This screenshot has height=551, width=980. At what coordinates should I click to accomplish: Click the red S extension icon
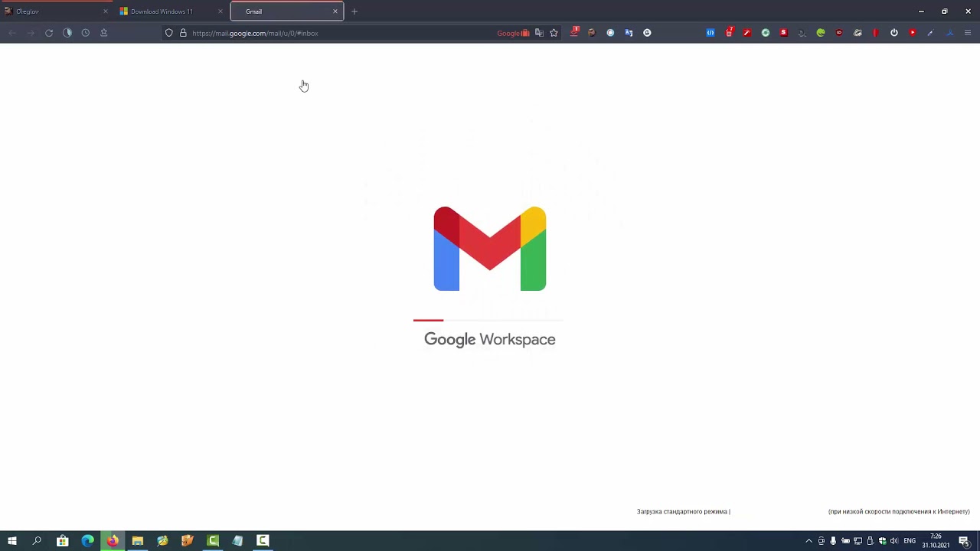(x=784, y=33)
